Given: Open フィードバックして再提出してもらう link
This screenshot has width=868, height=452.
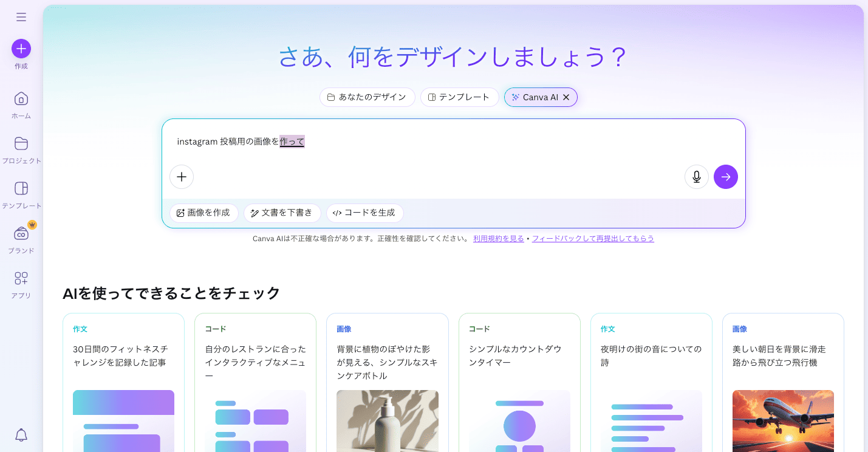Looking at the screenshot, I should (593, 239).
